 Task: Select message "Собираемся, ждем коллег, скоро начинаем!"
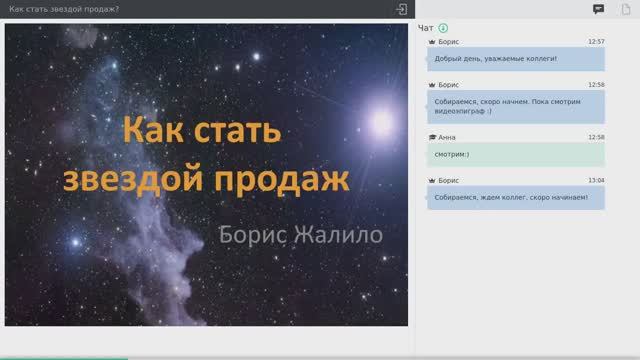[x=516, y=198]
